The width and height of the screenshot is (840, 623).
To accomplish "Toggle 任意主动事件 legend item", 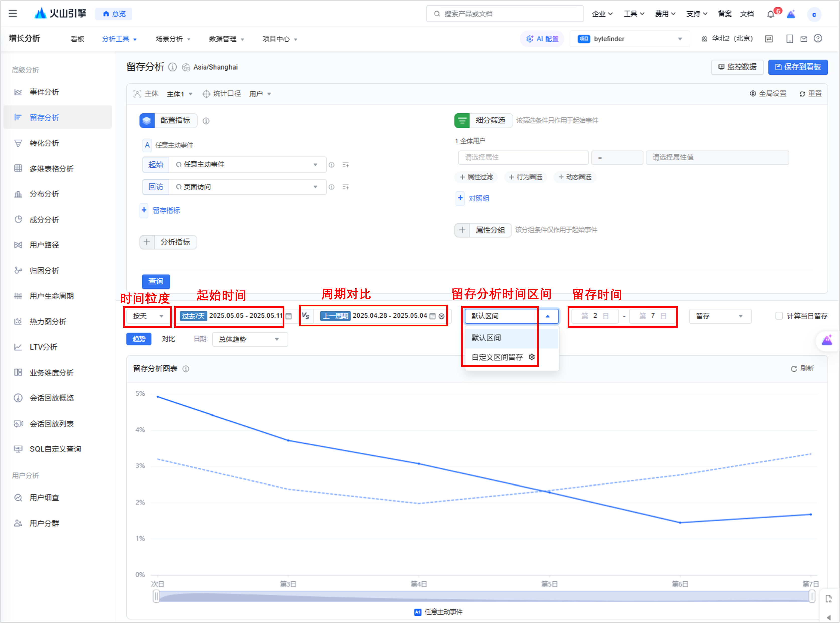I will (438, 612).
